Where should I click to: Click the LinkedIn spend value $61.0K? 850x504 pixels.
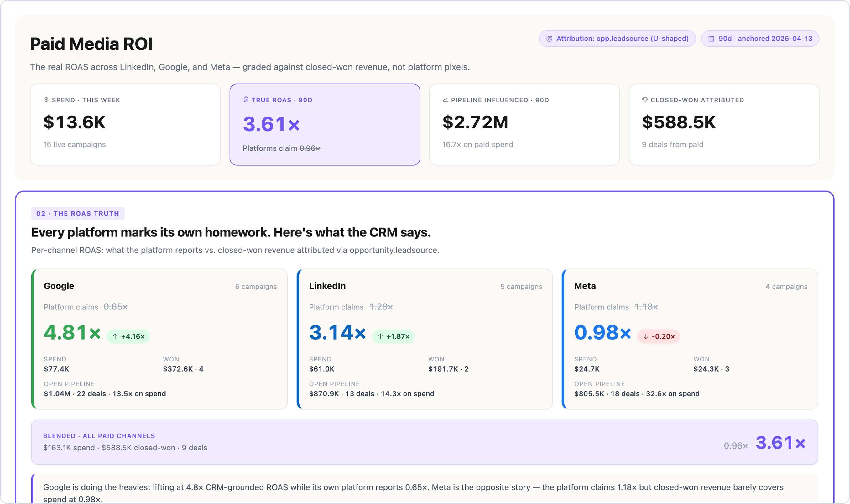click(x=321, y=369)
